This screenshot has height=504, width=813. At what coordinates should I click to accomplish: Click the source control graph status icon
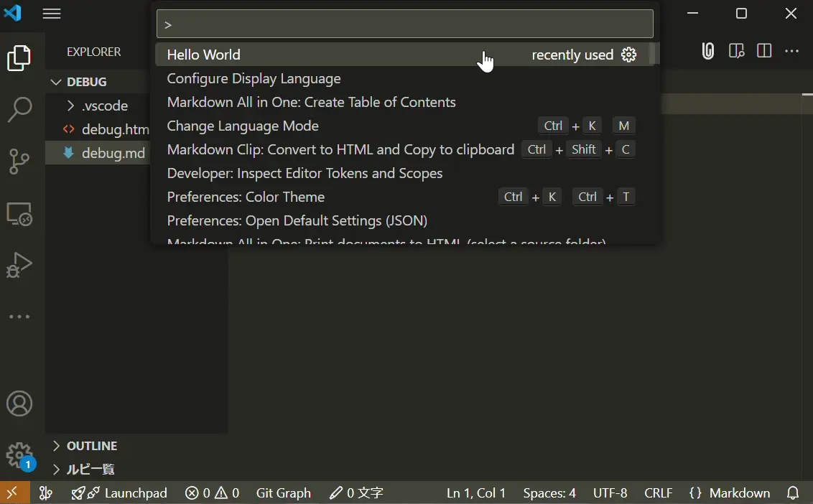(46, 493)
